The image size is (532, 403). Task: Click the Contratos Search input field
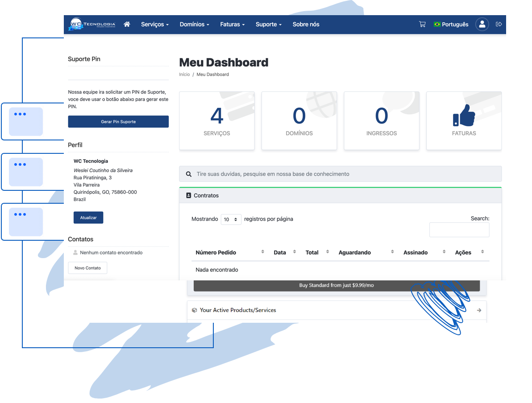pyautogui.click(x=459, y=230)
